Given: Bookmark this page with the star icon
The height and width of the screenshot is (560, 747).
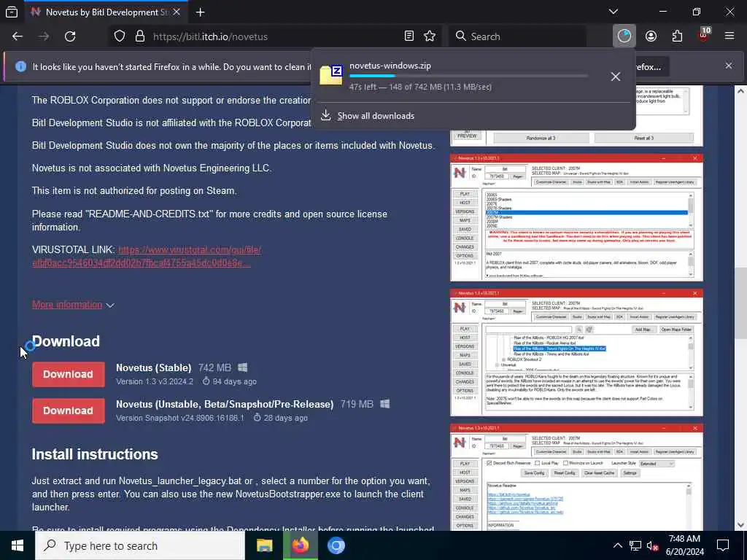Looking at the screenshot, I should [430, 36].
